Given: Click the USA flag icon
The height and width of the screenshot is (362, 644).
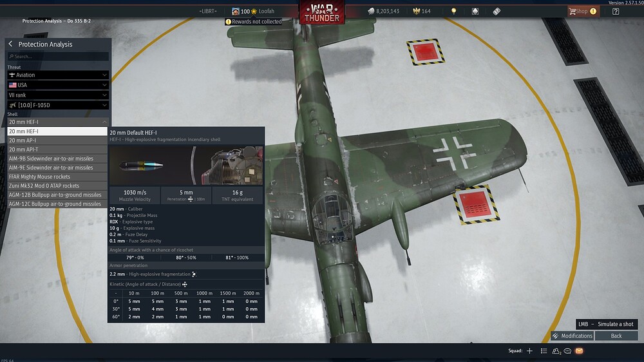Looking at the screenshot, I should (13, 85).
